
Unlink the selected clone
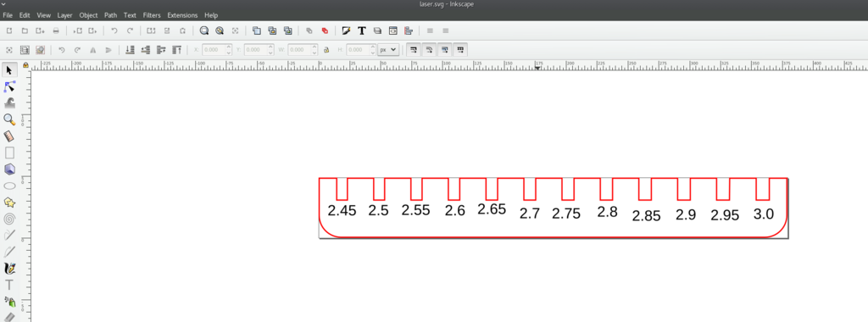pyautogui.click(x=288, y=31)
